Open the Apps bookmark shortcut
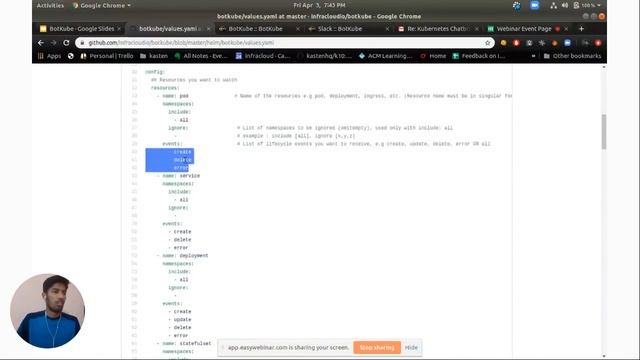The image size is (640, 360). (x=49, y=56)
